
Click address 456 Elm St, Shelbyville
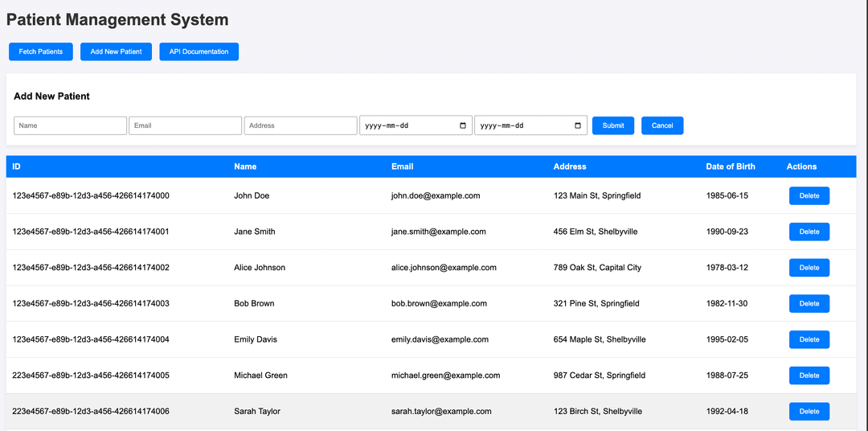pos(596,232)
